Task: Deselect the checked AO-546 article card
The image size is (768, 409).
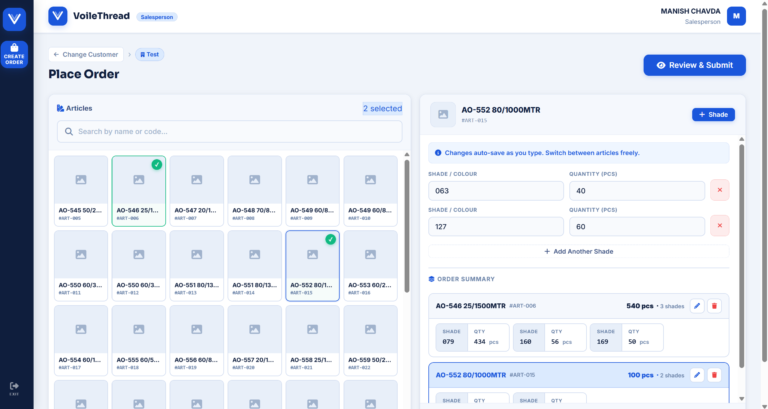Action: 138,189
